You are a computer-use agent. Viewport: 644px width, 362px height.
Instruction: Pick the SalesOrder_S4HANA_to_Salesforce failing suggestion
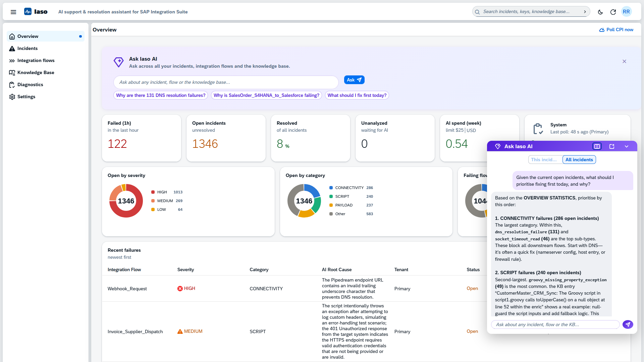click(x=266, y=95)
